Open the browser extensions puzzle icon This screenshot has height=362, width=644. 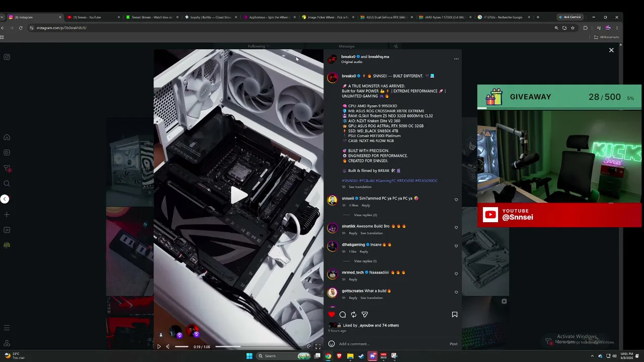585,28
